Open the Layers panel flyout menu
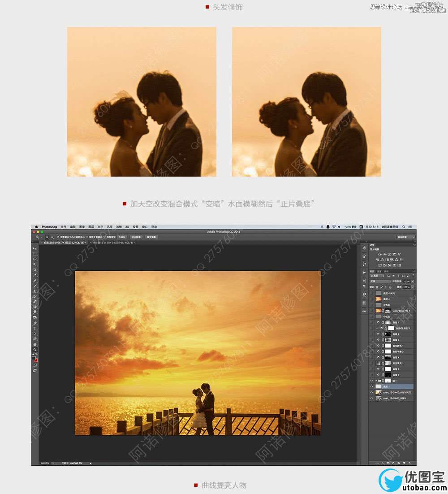 pos(414,271)
